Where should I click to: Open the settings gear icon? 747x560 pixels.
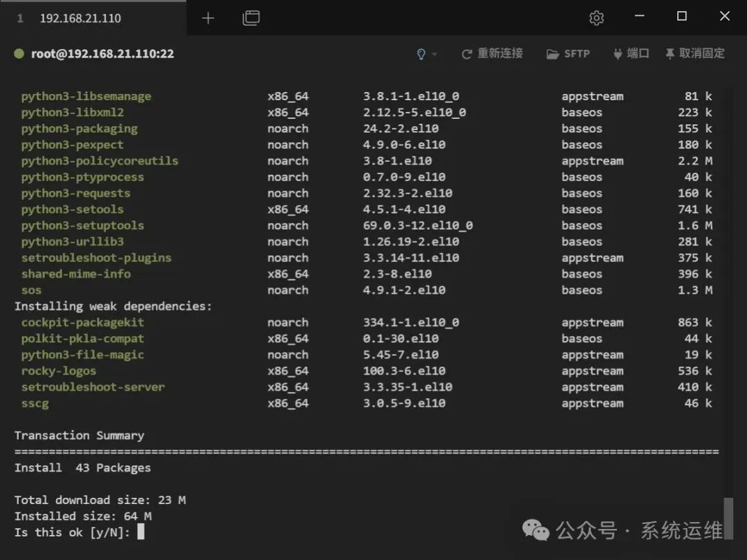click(x=596, y=17)
